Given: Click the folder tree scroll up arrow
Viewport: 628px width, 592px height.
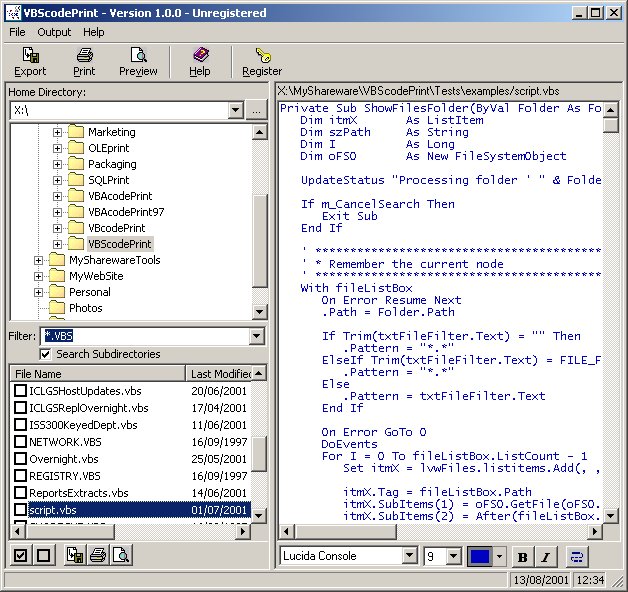Looking at the screenshot, I should (x=260, y=132).
